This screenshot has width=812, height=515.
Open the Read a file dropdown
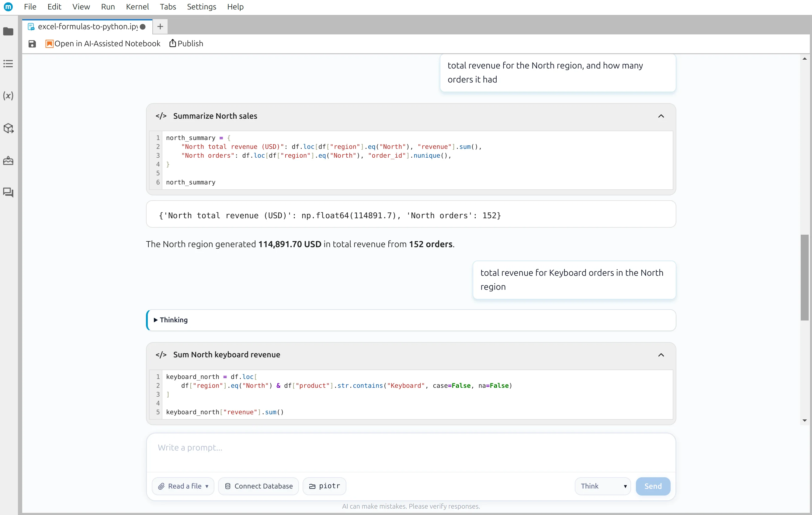point(183,486)
